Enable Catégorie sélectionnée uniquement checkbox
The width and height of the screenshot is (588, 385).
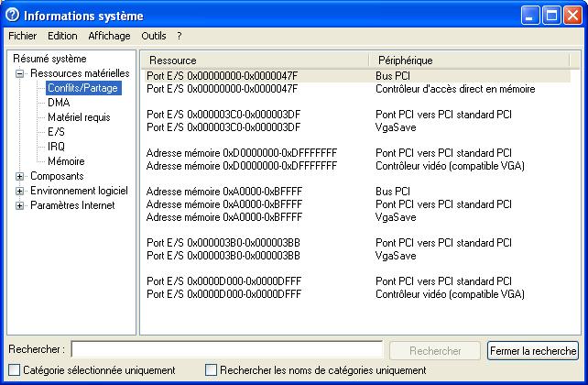click(x=13, y=370)
